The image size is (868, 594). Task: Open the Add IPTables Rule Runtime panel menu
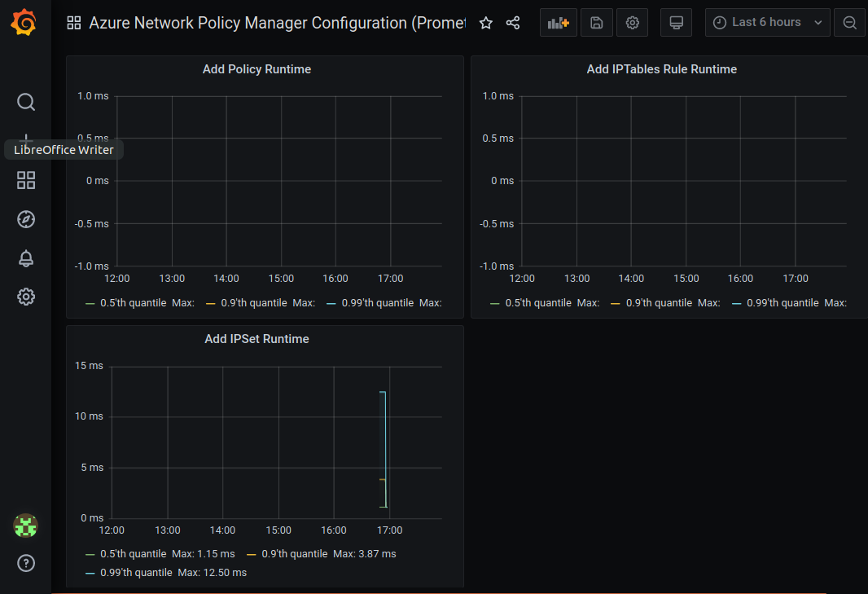(x=661, y=69)
